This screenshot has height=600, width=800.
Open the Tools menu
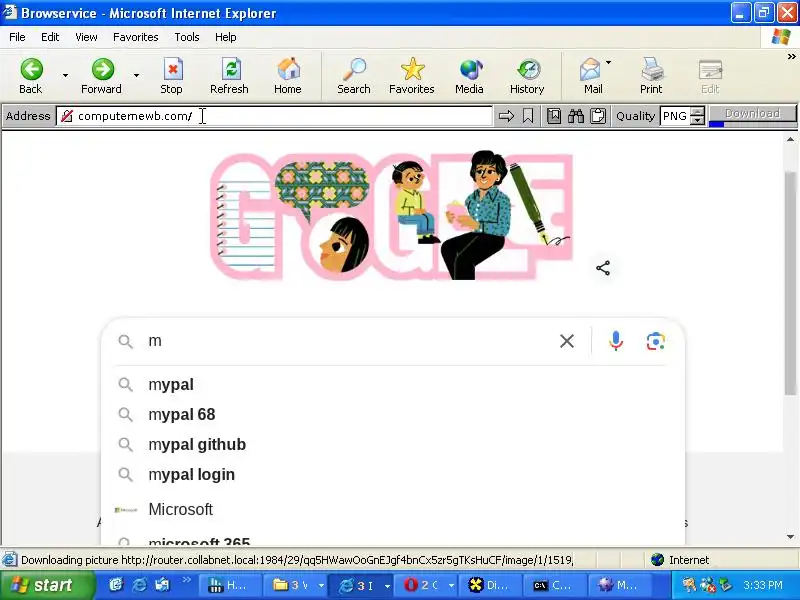click(187, 37)
